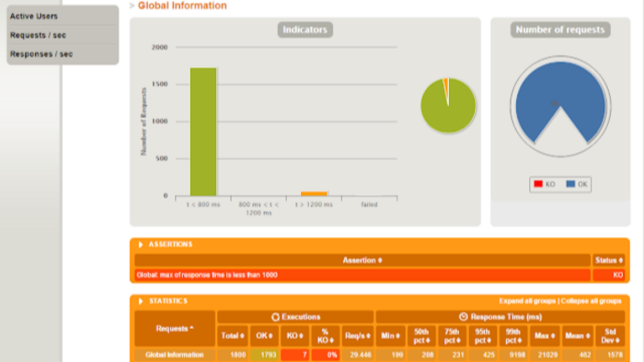Open the Responses / sec menu item
Image resolution: width=644 pixels, height=362 pixels.
(41, 54)
